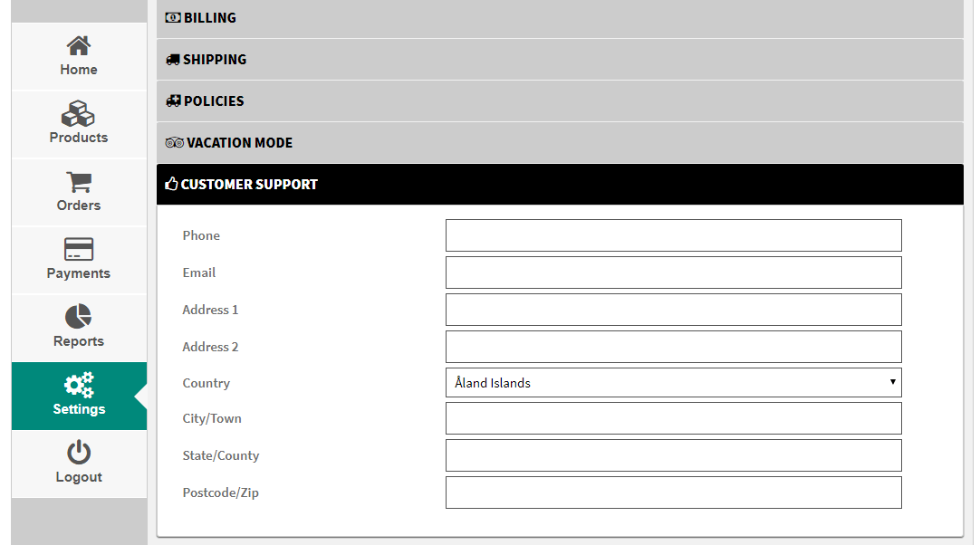This screenshot has height=545, width=980.
Task: Focus the Postcode/Zip field
Action: pos(673,492)
